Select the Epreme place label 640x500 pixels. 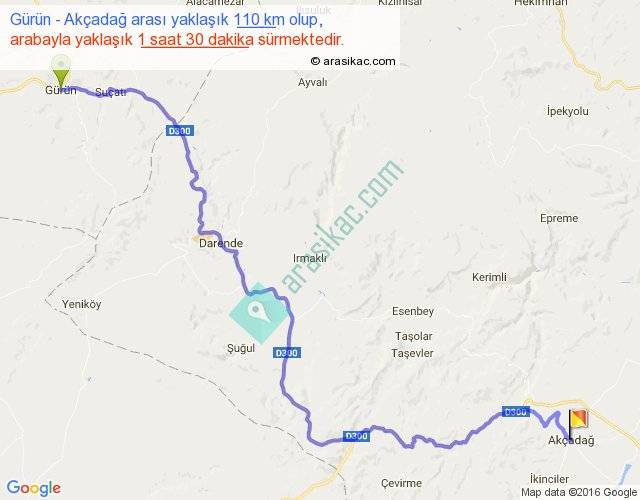click(x=559, y=218)
